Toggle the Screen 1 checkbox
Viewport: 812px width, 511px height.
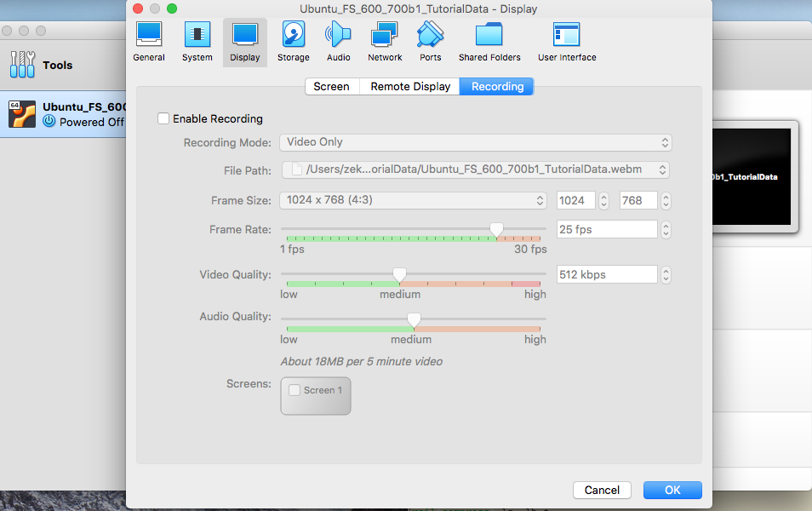coord(294,390)
